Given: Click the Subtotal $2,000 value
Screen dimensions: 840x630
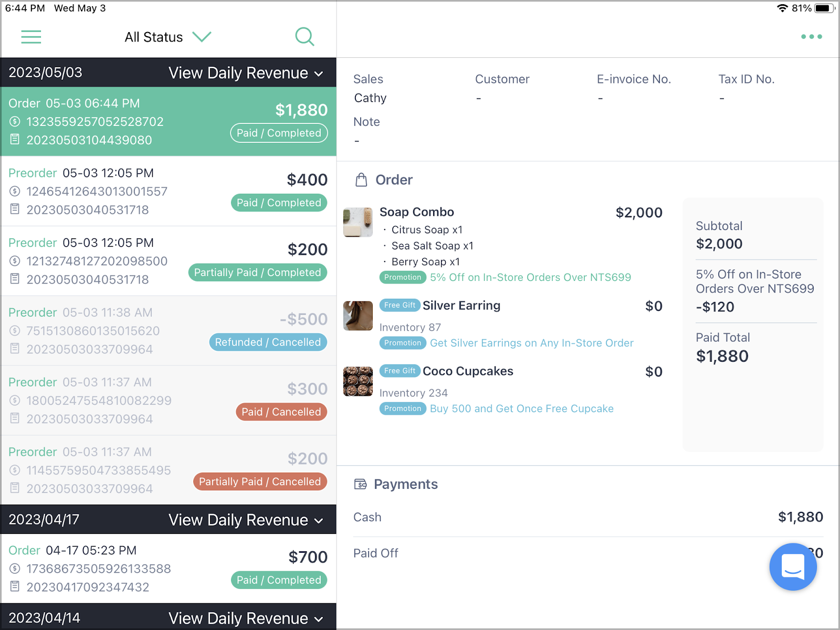Looking at the screenshot, I should click(x=719, y=244).
